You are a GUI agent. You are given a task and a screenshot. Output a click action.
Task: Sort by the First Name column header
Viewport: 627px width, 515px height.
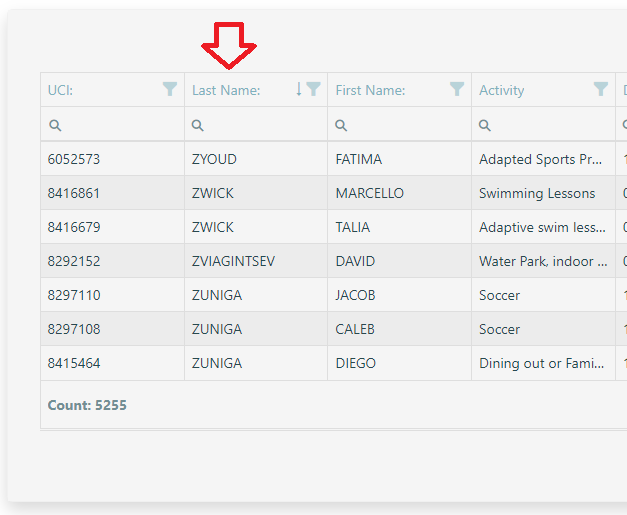click(370, 90)
